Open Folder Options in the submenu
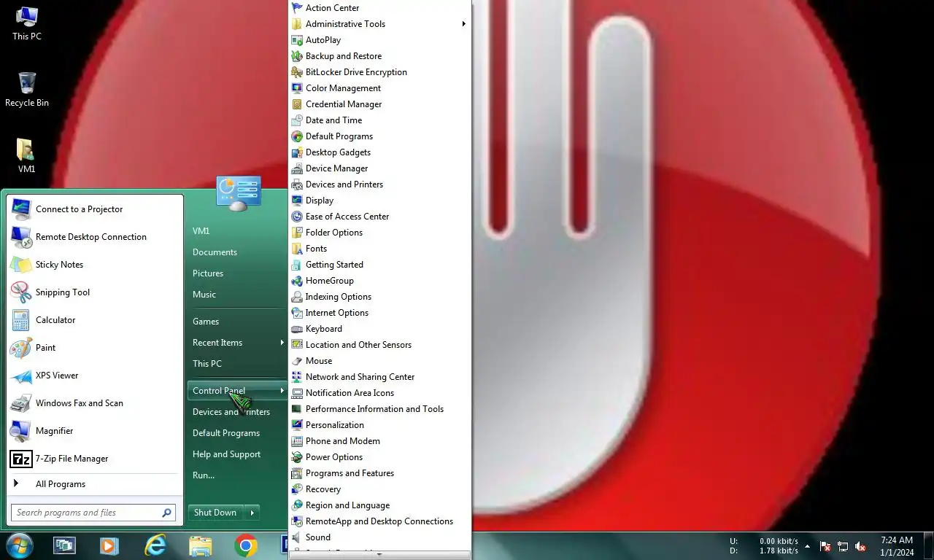The width and height of the screenshot is (934, 560). tap(379, 233)
